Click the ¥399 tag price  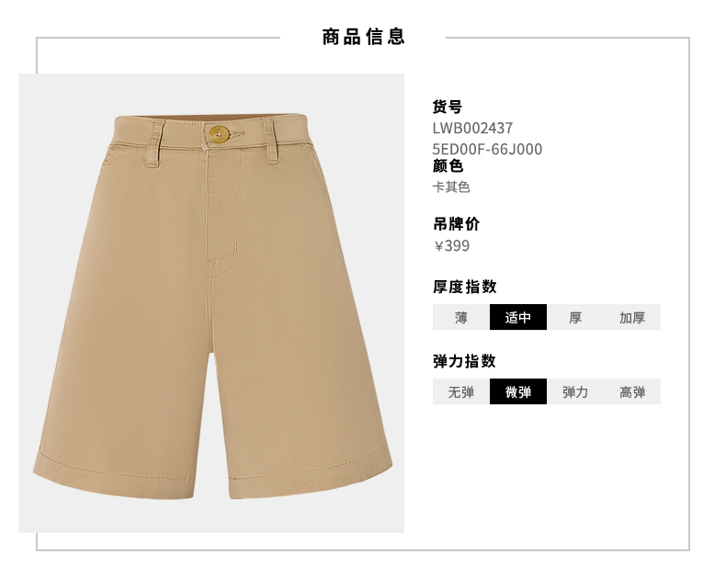(x=452, y=245)
